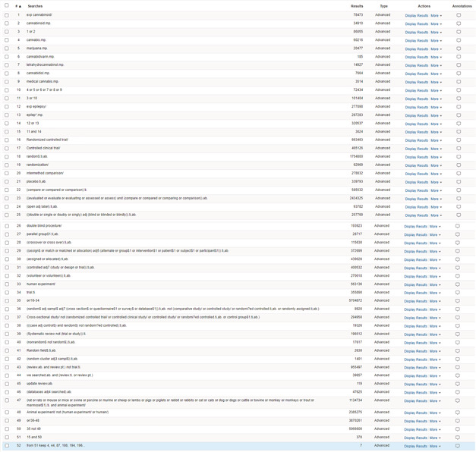
Task: Click search 50 row text '35 not 49'
Action: pyautogui.click(x=33, y=429)
